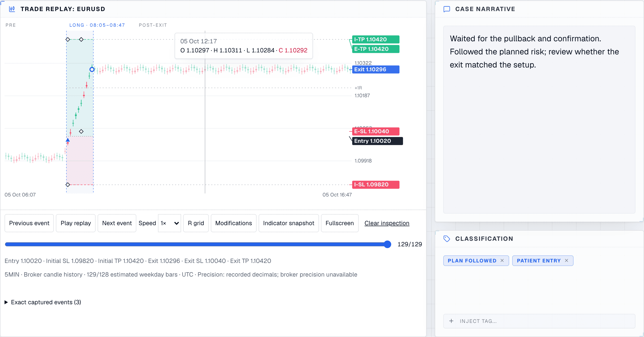Click the Exit 1.10296 price label

click(x=376, y=69)
